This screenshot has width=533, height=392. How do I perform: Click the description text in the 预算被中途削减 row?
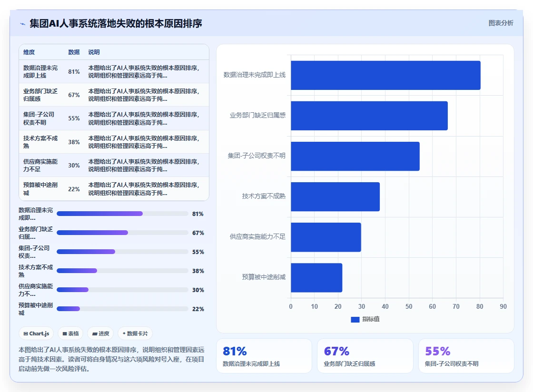pyautogui.click(x=144, y=189)
